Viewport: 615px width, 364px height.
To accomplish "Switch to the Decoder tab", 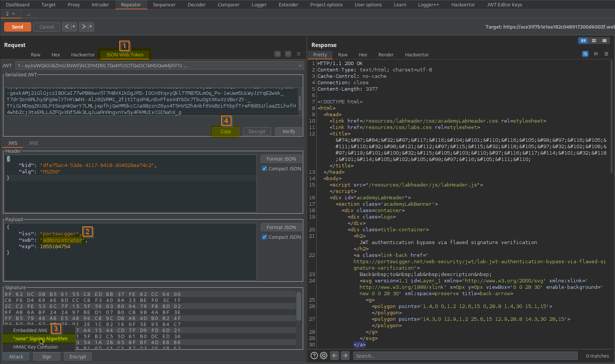I will (x=197, y=5).
